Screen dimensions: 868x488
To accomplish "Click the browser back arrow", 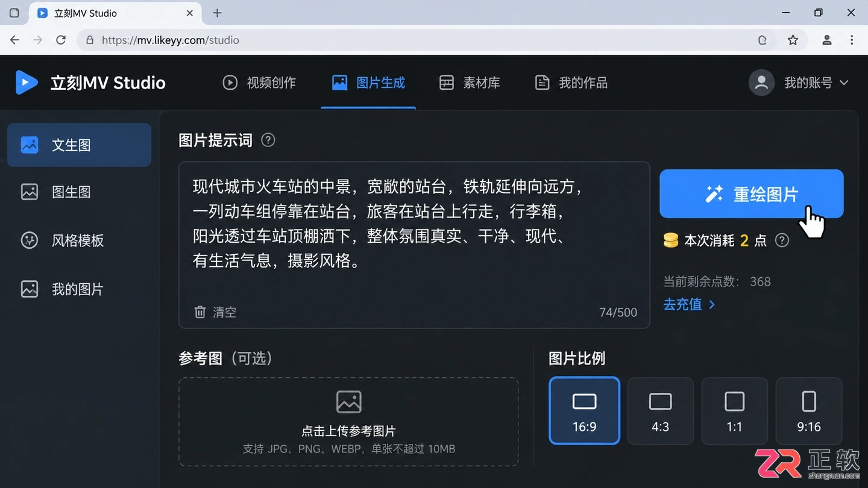I will [x=15, y=40].
